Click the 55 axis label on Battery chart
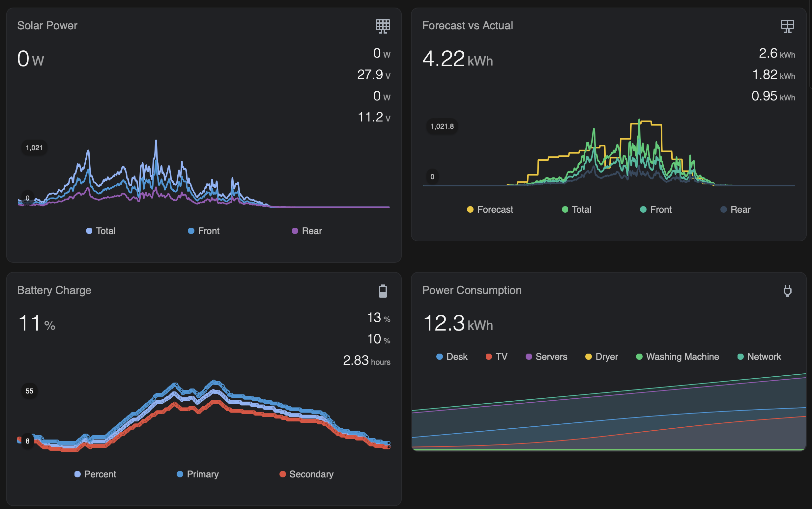 tap(30, 391)
